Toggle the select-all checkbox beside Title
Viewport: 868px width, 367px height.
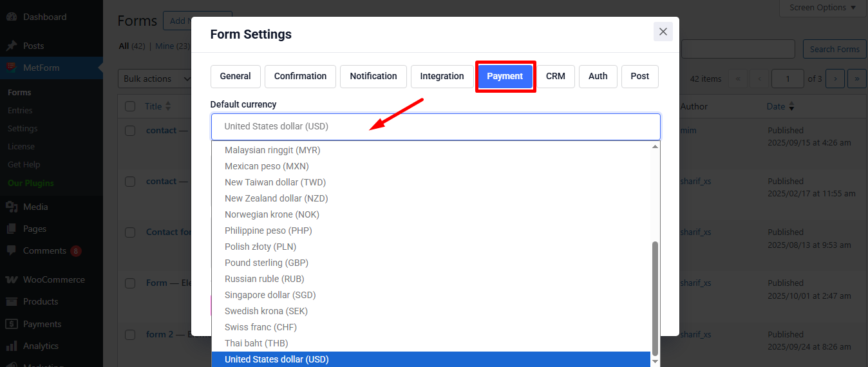(130, 106)
